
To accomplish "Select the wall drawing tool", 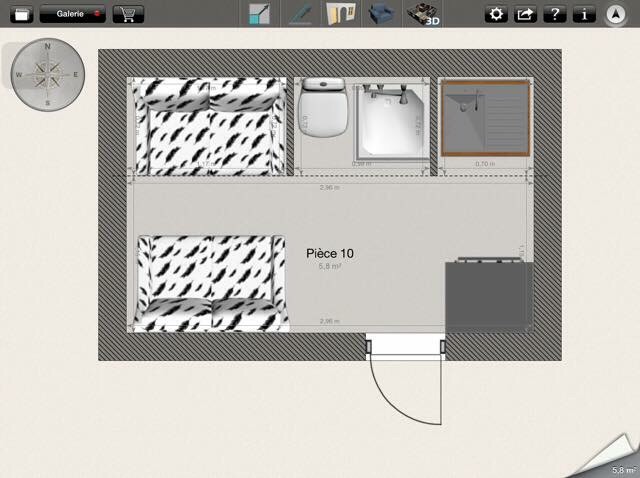I will pyautogui.click(x=300, y=14).
